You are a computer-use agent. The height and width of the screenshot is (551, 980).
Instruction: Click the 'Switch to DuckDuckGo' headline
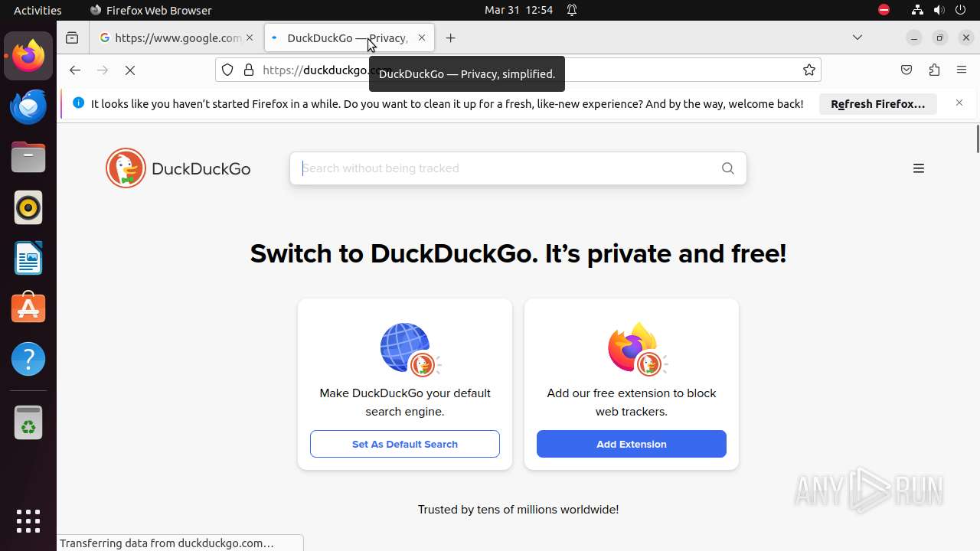[518, 253]
